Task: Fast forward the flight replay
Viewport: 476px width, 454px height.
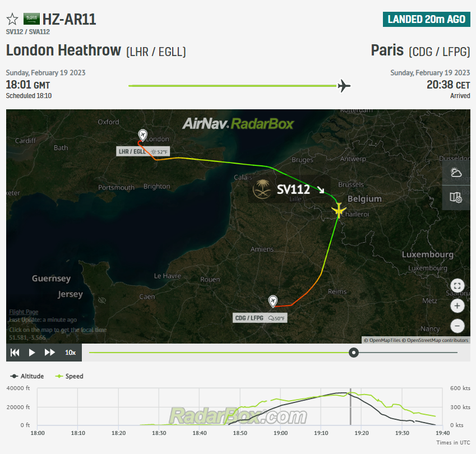Action: 49,353
